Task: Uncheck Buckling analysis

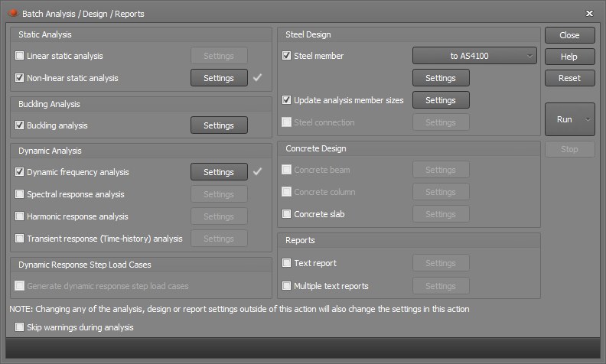Action: 19,125
